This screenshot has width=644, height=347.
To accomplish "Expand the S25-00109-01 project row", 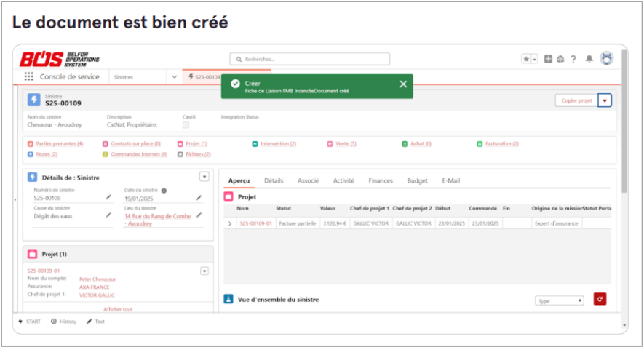I will coord(230,224).
